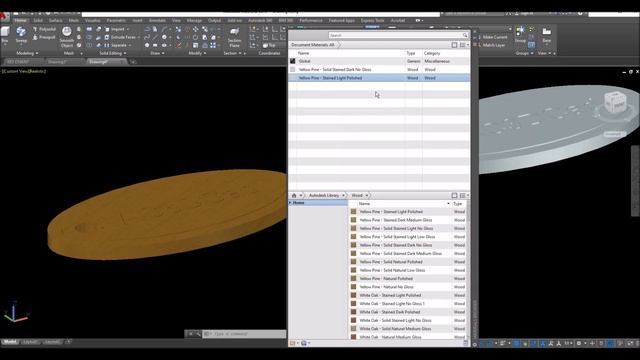Open the Surface ribbon tab
Image resolution: width=640 pixels, height=360 pixels.
56,20
